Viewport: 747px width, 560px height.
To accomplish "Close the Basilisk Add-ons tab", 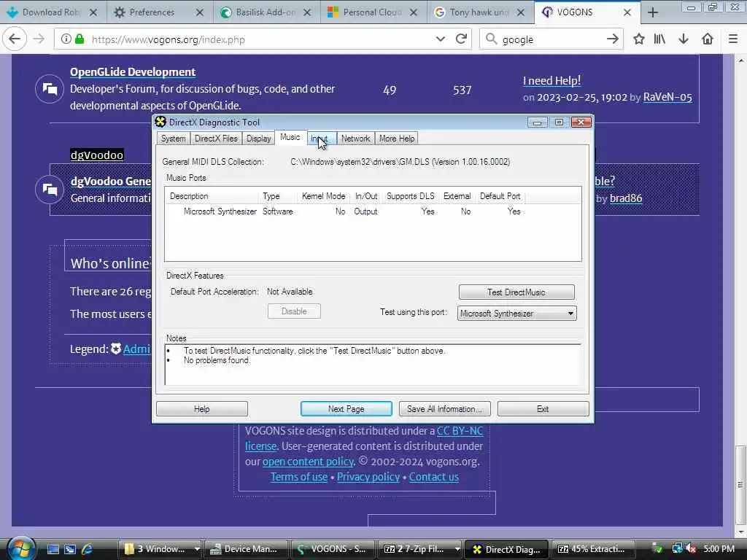I will click(x=307, y=12).
